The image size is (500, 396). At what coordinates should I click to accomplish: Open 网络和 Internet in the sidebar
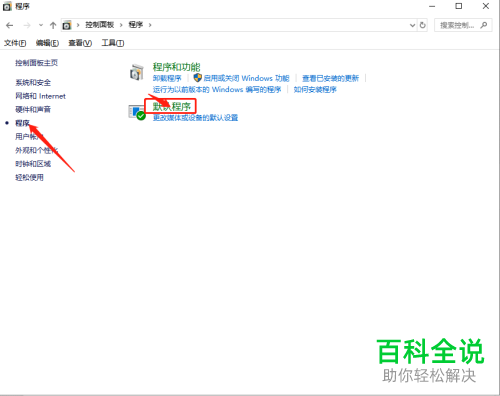(40, 96)
